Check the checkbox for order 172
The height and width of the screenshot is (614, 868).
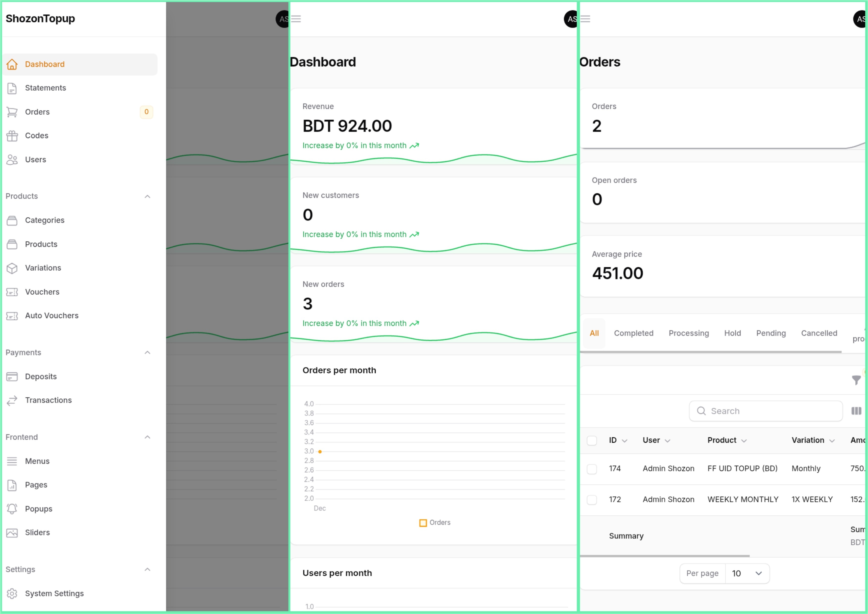point(592,500)
